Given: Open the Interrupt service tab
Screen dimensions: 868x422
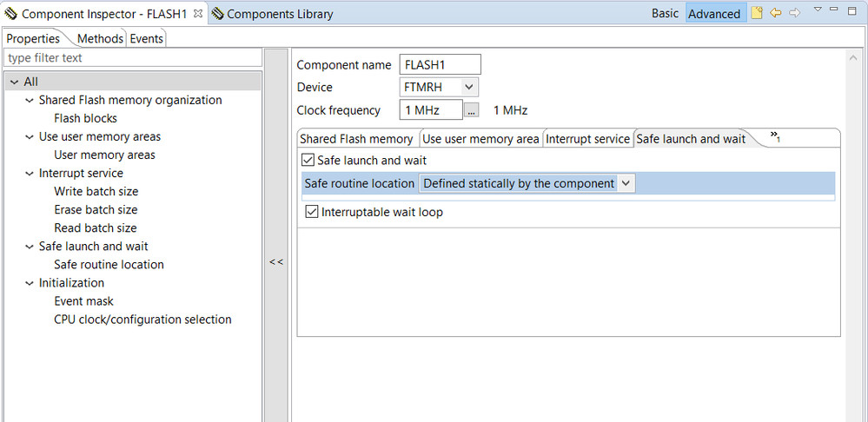Looking at the screenshot, I should point(587,139).
